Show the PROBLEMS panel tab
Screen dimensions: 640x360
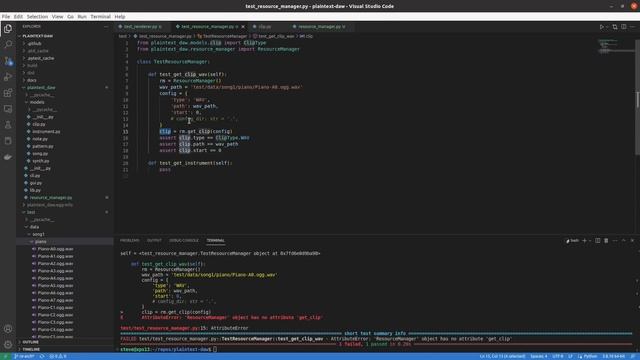pyautogui.click(x=130, y=241)
